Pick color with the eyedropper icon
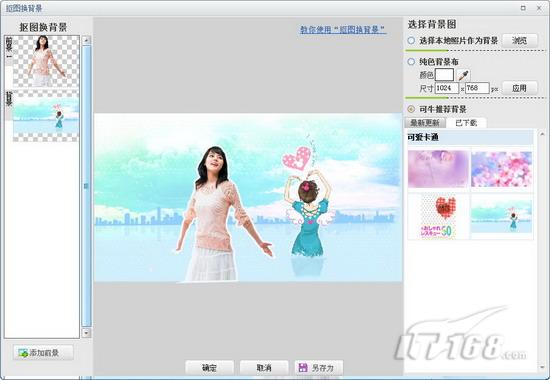This screenshot has width=550, height=380. tap(463, 75)
